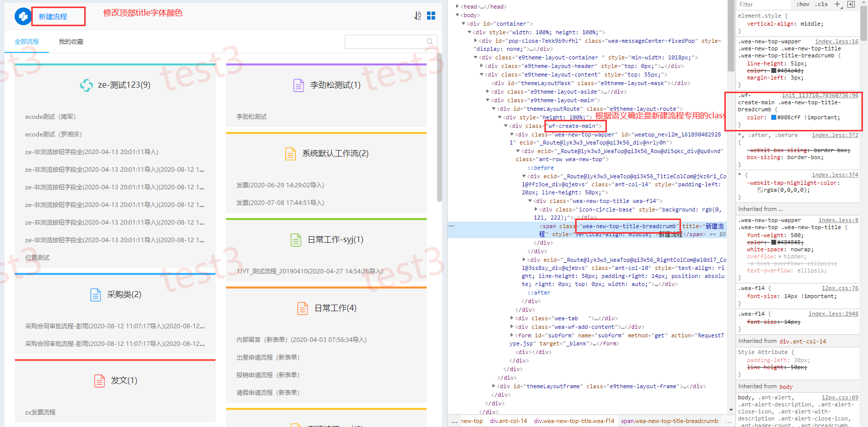Click the magnifier icon in search box
The width and height of the screenshot is (868, 427).
[430, 42]
